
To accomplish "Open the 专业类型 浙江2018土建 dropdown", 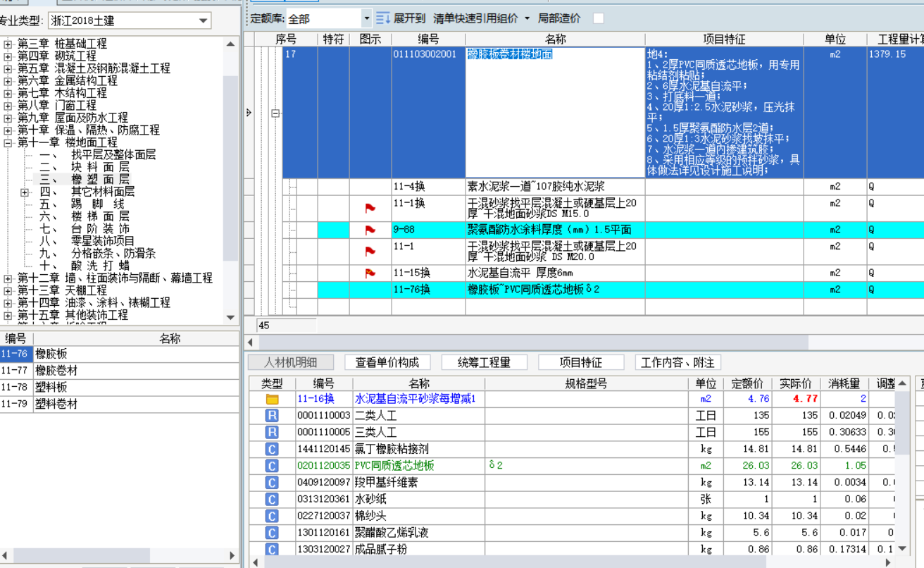I will click(204, 21).
